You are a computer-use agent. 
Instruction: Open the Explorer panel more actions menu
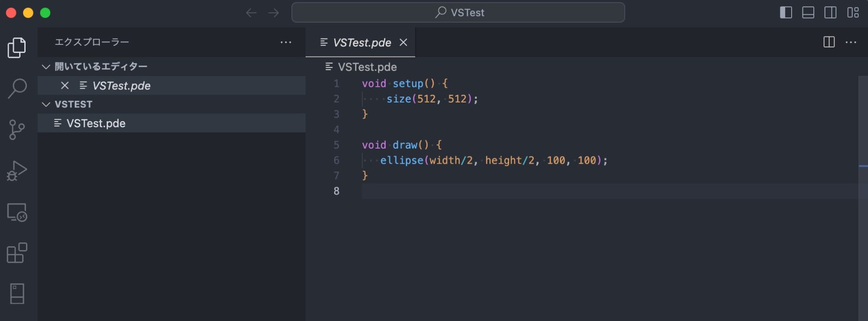point(286,42)
